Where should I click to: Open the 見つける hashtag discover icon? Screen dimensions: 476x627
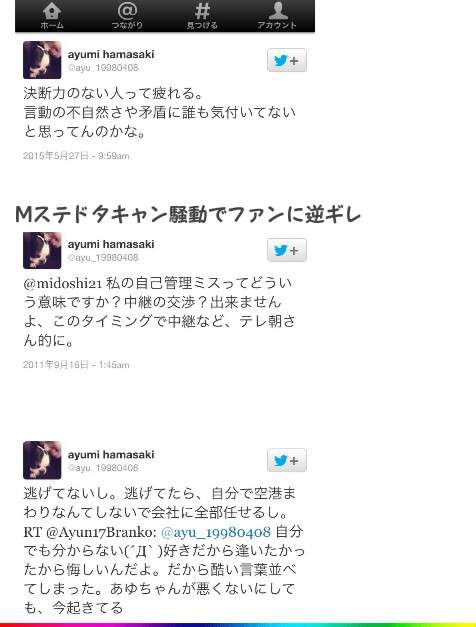(x=202, y=16)
